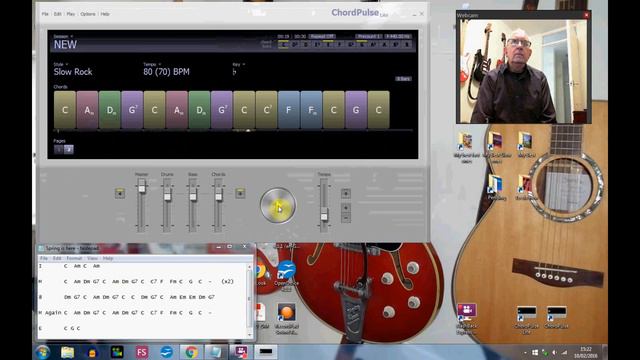Viewport: 640px width, 360px height.
Task: Toggle the top button beside Tempo slider
Action: pyautogui.click(x=346, y=193)
